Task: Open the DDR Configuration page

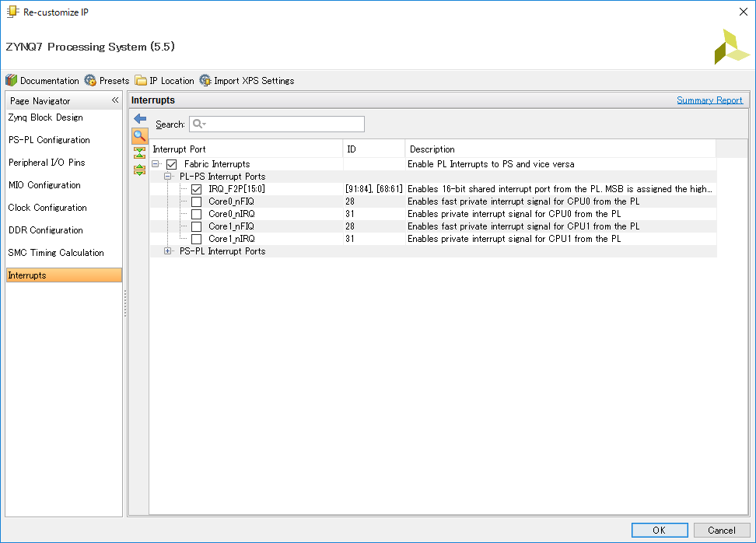Action: 45,230
